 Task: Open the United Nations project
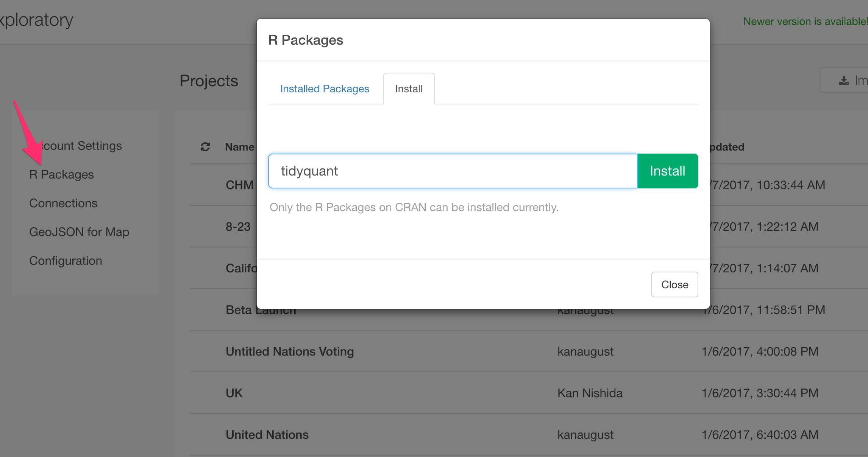[267, 435]
